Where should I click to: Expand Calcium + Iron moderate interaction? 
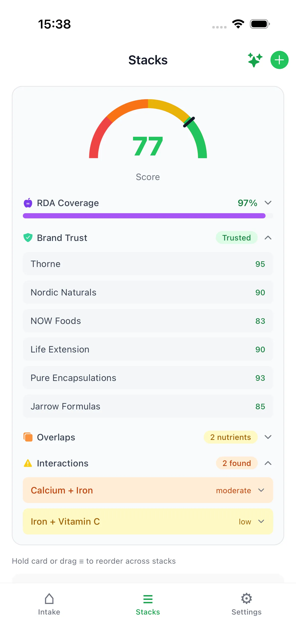point(262,490)
